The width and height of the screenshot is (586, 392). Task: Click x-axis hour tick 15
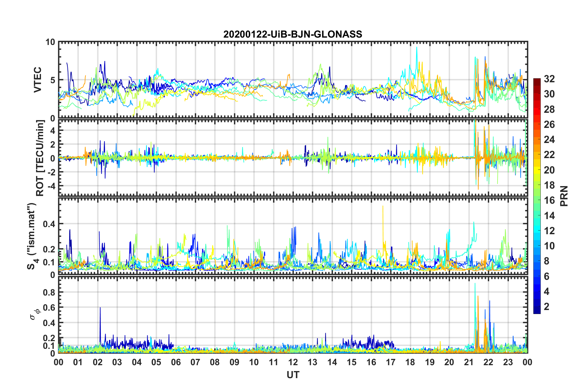(x=352, y=362)
